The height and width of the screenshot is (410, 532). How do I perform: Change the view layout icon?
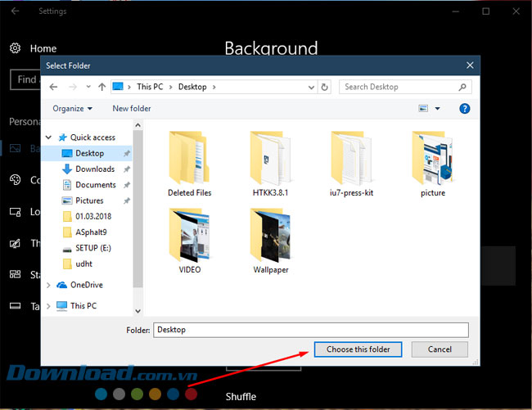pyautogui.click(x=423, y=109)
